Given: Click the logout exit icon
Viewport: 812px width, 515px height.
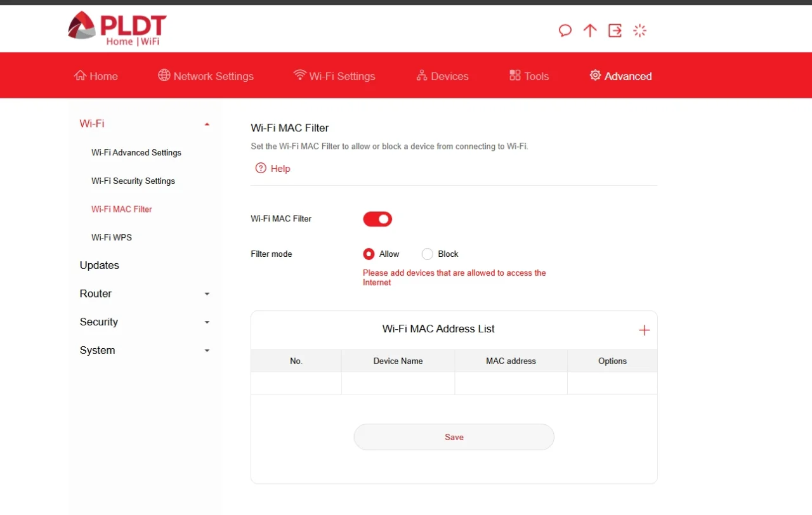Looking at the screenshot, I should point(615,30).
